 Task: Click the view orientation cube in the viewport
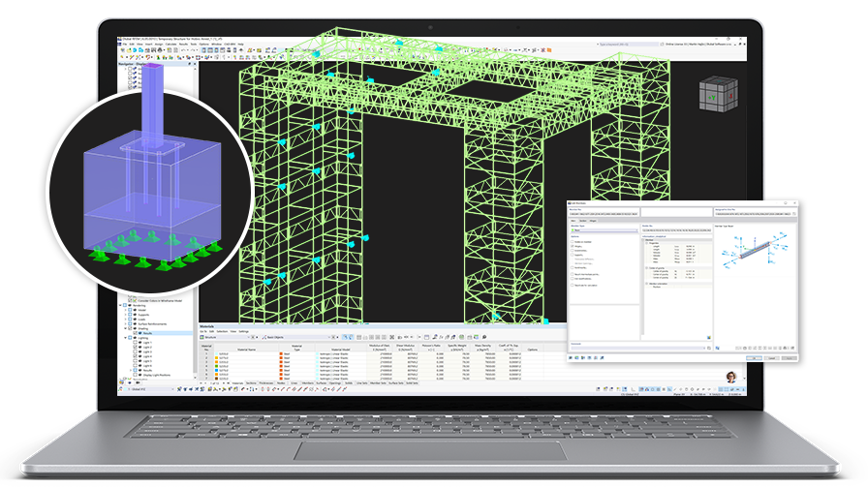tap(719, 95)
